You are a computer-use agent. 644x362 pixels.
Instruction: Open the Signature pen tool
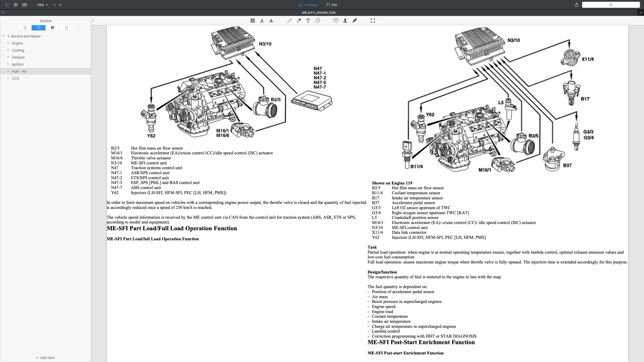[354, 21]
